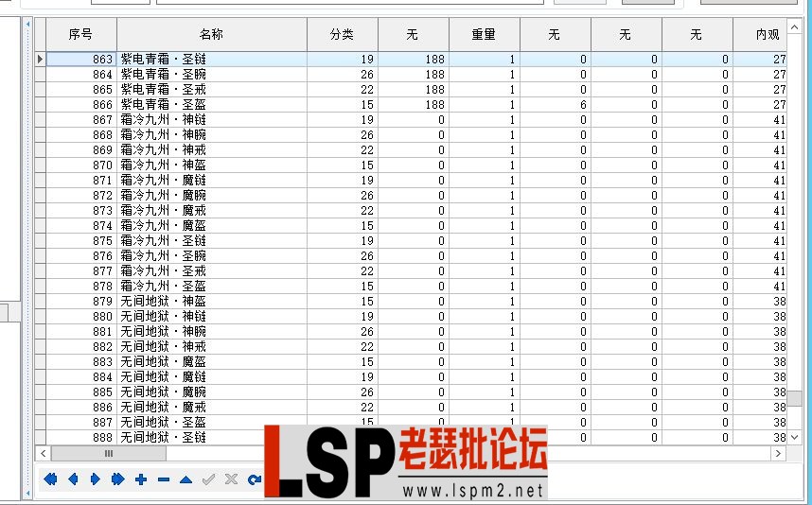Select the cell 霜冷九州·圣戒

(x=212, y=271)
